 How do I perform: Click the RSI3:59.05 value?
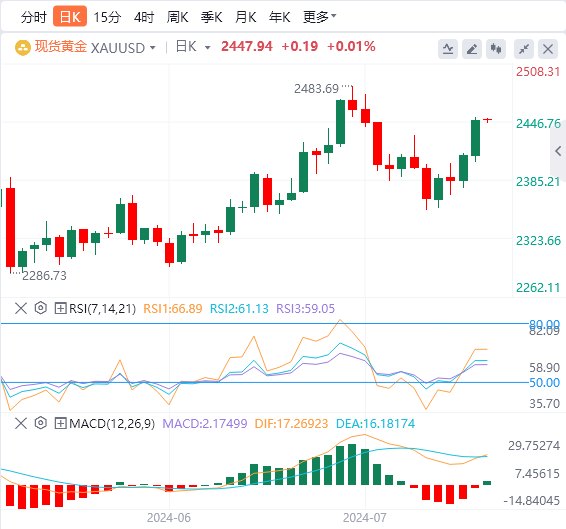pos(305,309)
